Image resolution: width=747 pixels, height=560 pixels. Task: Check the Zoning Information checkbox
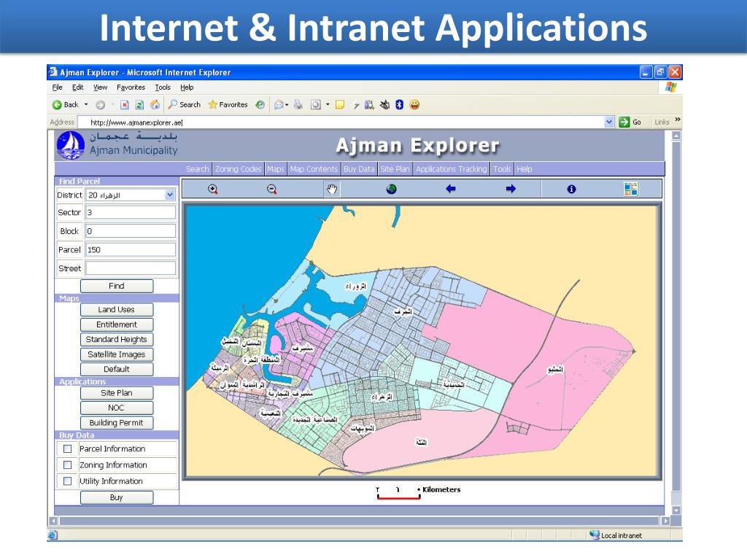click(x=68, y=465)
